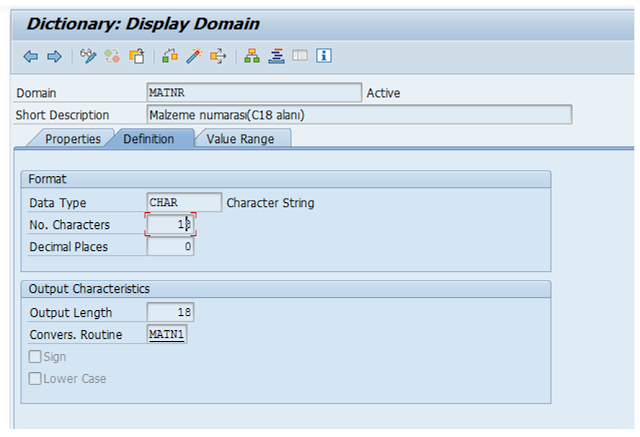Screen dimensions: 640x437
Task: Click the Check object icon
Action: pos(170,56)
